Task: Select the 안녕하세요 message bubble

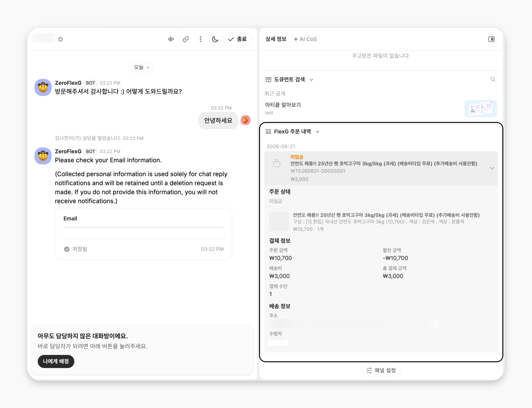Action: click(218, 120)
